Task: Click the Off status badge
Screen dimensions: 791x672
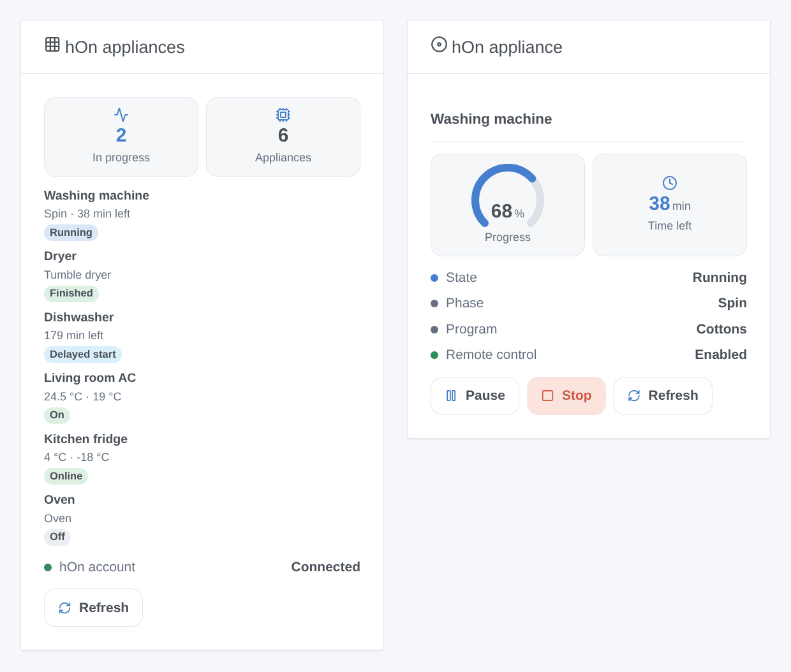Action: tap(57, 537)
